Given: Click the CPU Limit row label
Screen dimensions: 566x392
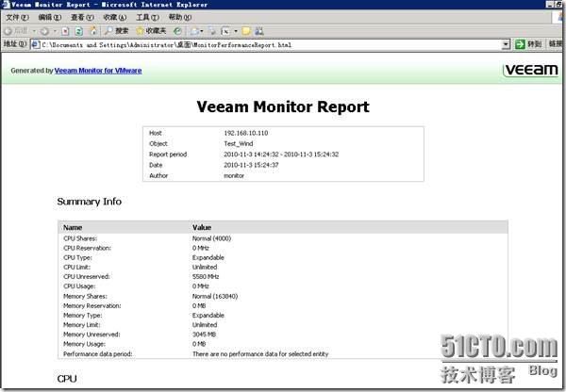Looking at the screenshot, I should tap(76, 268).
